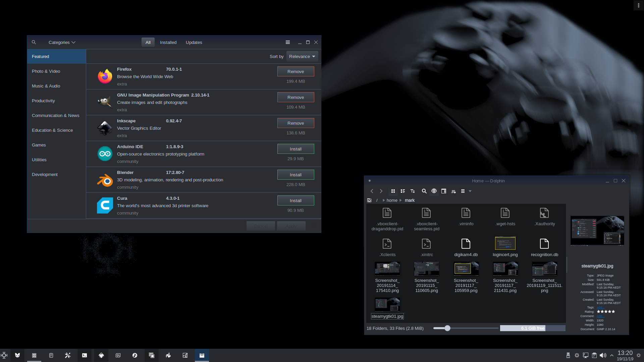Switch Dolphin to compact view

(403, 191)
